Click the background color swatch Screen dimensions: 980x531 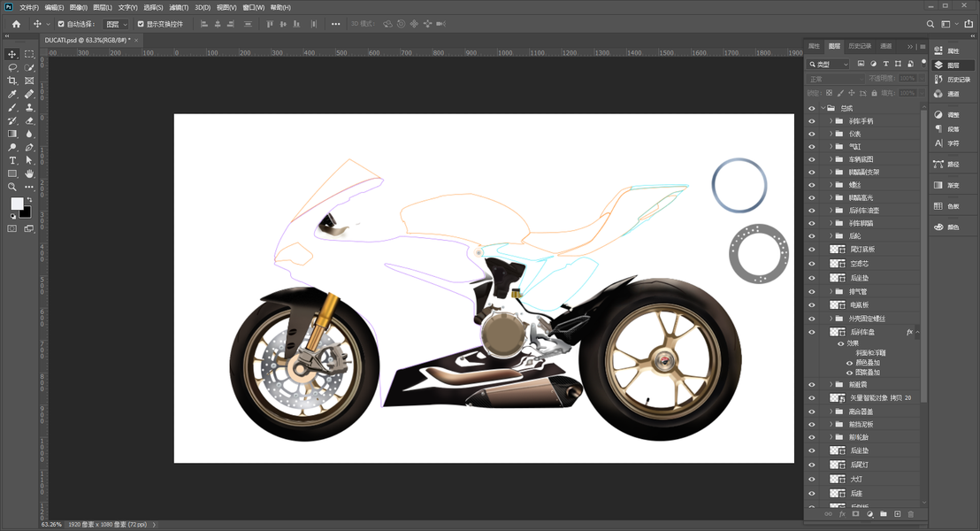click(27, 212)
